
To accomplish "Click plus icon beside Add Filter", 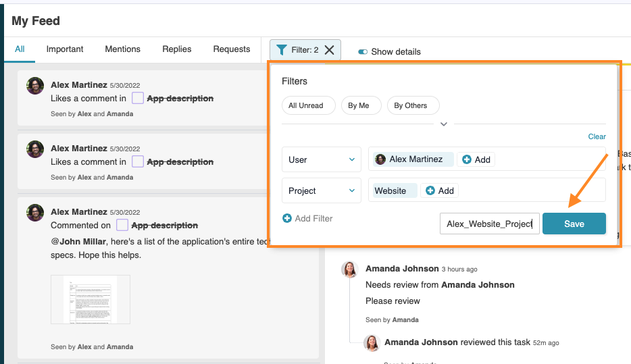I will [286, 218].
